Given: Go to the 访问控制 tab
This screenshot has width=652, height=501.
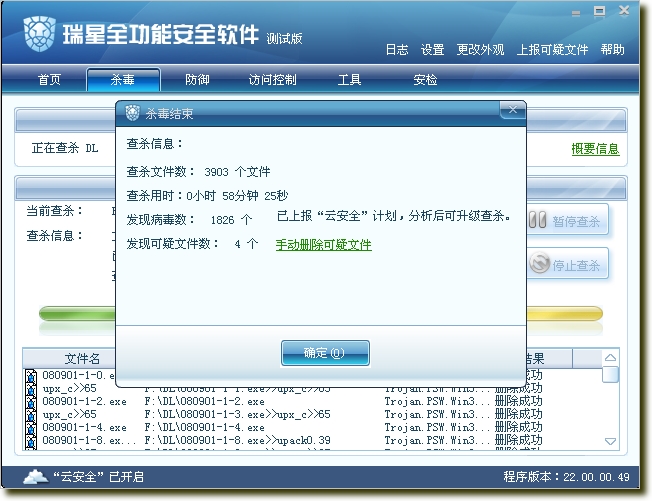Looking at the screenshot, I should [272, 79].
